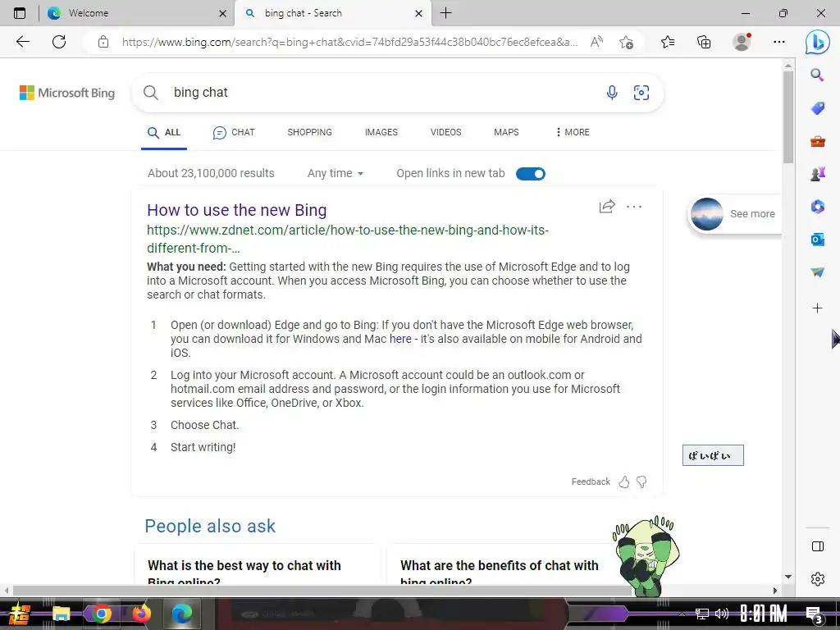Switch to the IMAGES tab
The width and height of the screenshot is (840, 630).
pos(381,132)
